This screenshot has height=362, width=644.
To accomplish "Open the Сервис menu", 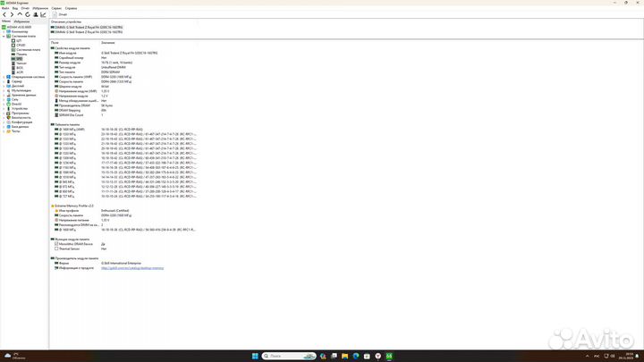I will coord(56,8).
